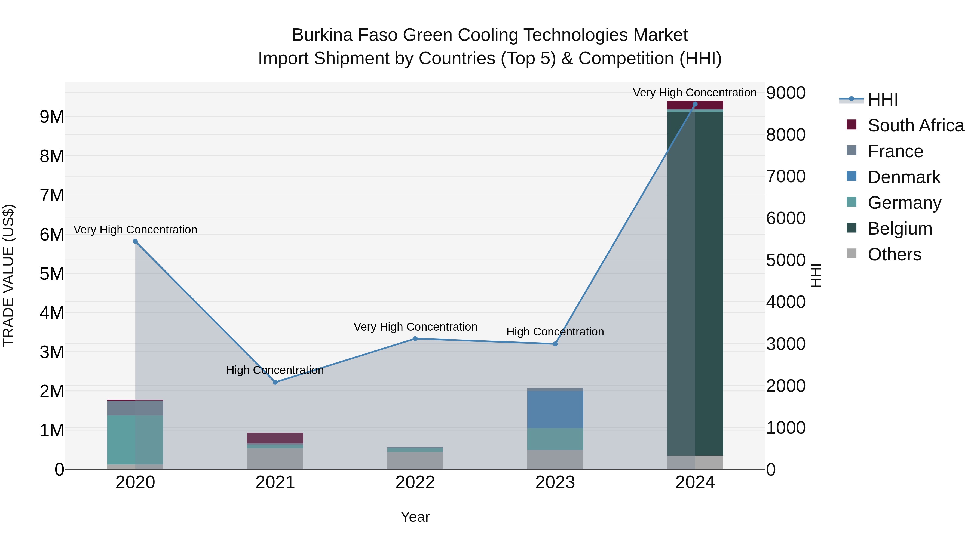Click the 5000 tick on HHI axis
The image size is (980, 551).
coord(786,260)
